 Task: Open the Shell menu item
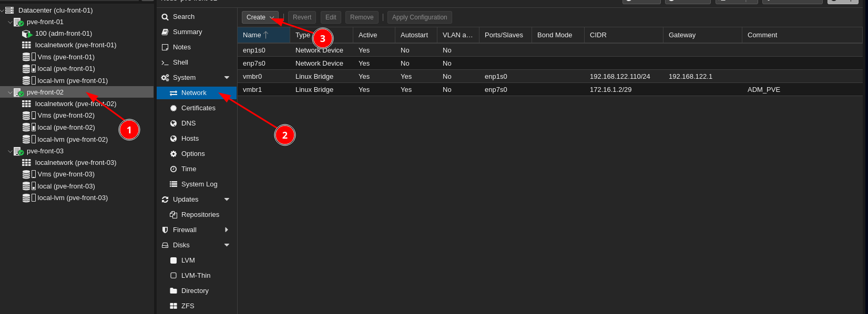pyautogui.click(x=180, y=62)
